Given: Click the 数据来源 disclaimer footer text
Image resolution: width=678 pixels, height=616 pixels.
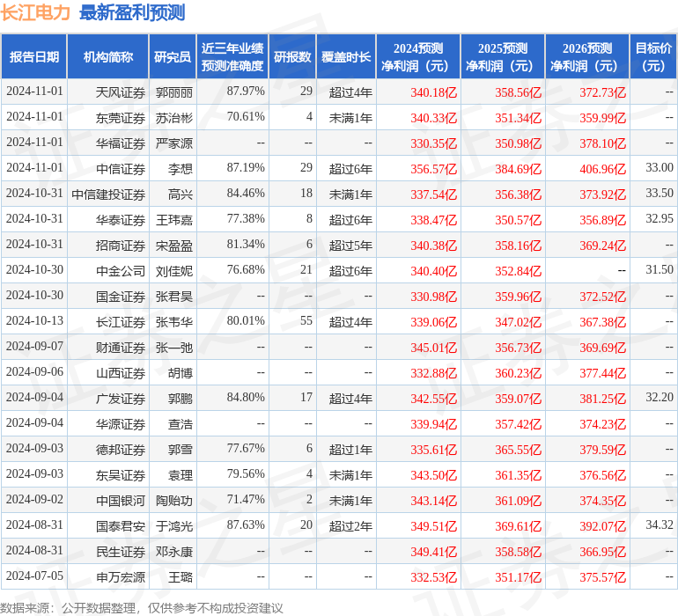Looking at the screenshot, I should click(142, 608).
